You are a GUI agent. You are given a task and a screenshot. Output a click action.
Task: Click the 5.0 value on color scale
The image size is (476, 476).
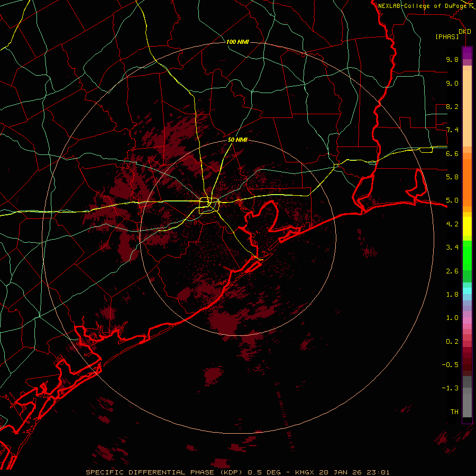tap(452, 200)
